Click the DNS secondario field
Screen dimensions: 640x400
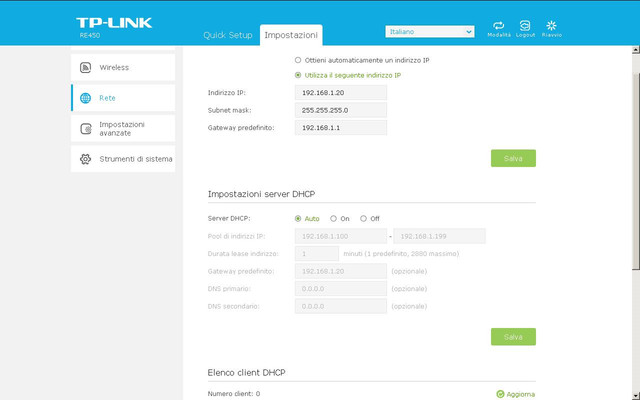(x=341, y=307)
